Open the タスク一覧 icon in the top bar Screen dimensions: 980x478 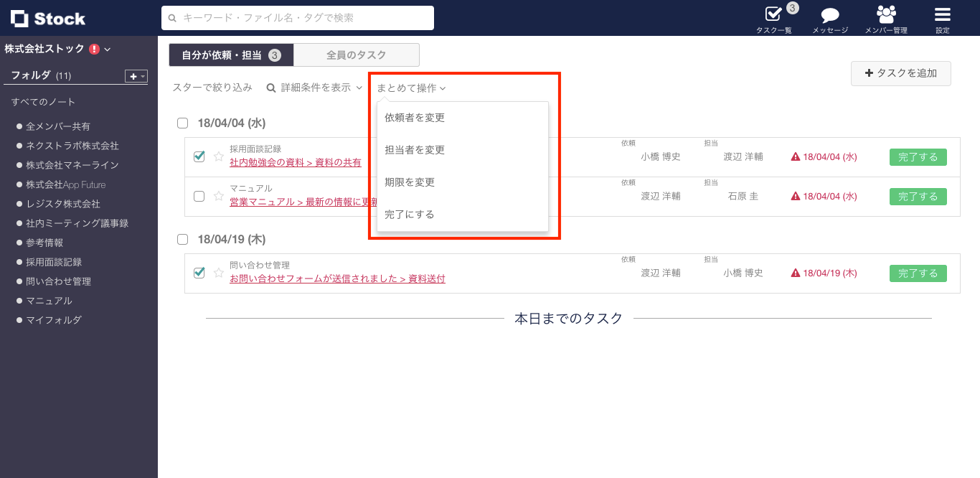pyautogui.click(x=773, y=16)
